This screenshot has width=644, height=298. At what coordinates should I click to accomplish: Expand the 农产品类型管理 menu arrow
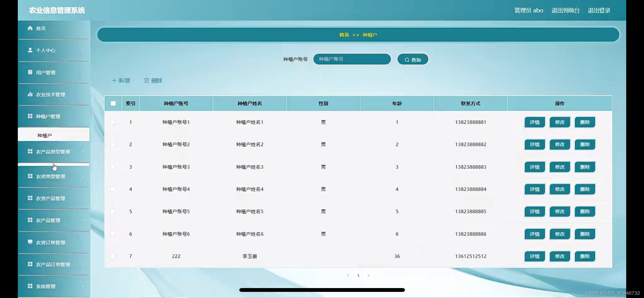pos(83,152)
